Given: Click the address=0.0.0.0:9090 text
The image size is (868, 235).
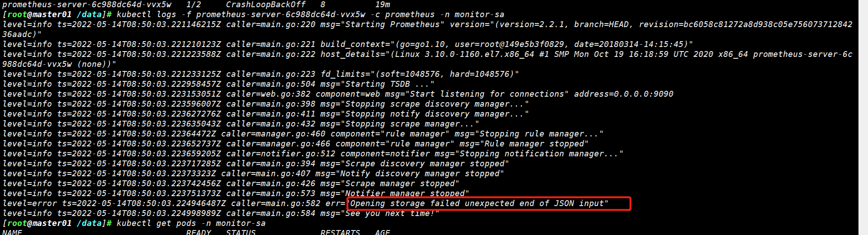Looking at the screenshot, I should point(623,94).
